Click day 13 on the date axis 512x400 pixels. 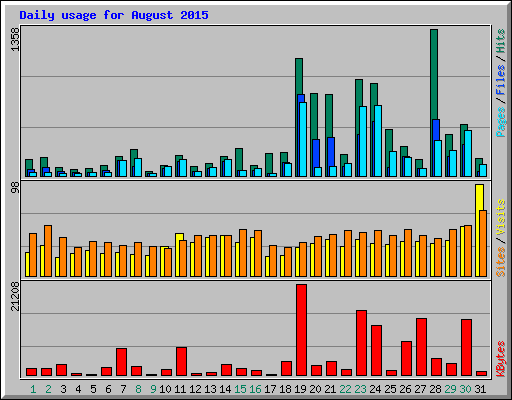pyautogui.click(x=210, y=389)
